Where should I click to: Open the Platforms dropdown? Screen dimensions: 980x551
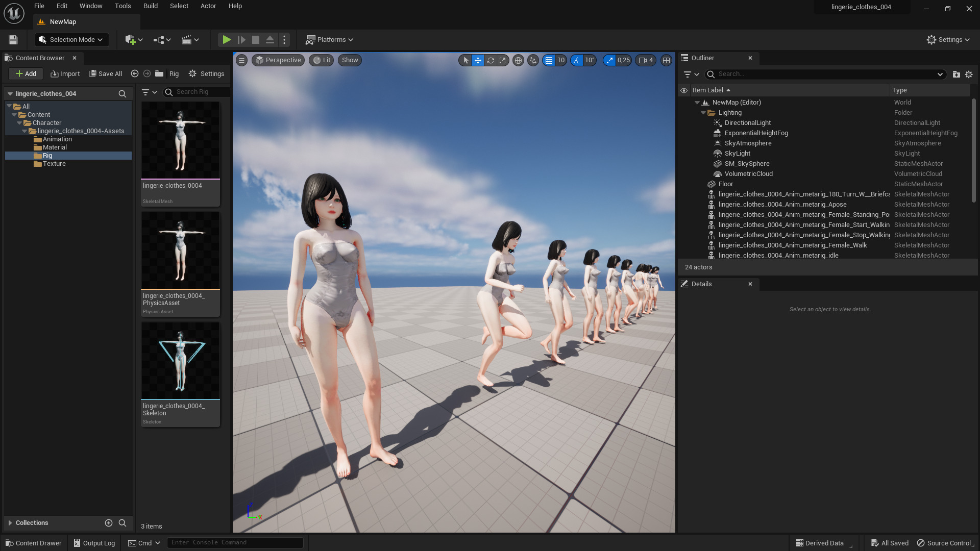[x=330, y=40]
